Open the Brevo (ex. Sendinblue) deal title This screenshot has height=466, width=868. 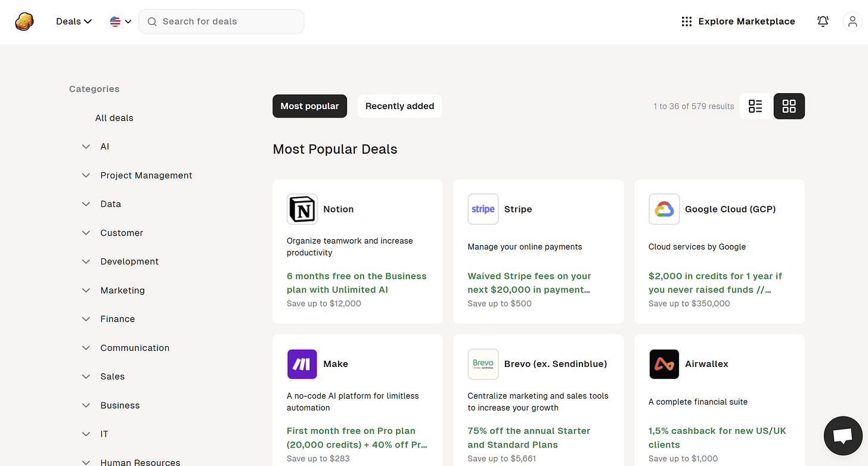(x=556, y=364)
